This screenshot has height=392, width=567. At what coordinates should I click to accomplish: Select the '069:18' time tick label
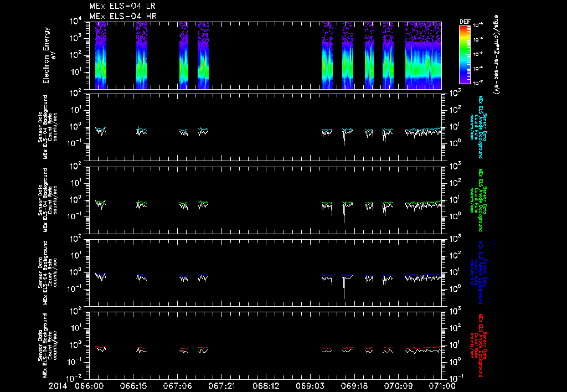tap(354, 386)
